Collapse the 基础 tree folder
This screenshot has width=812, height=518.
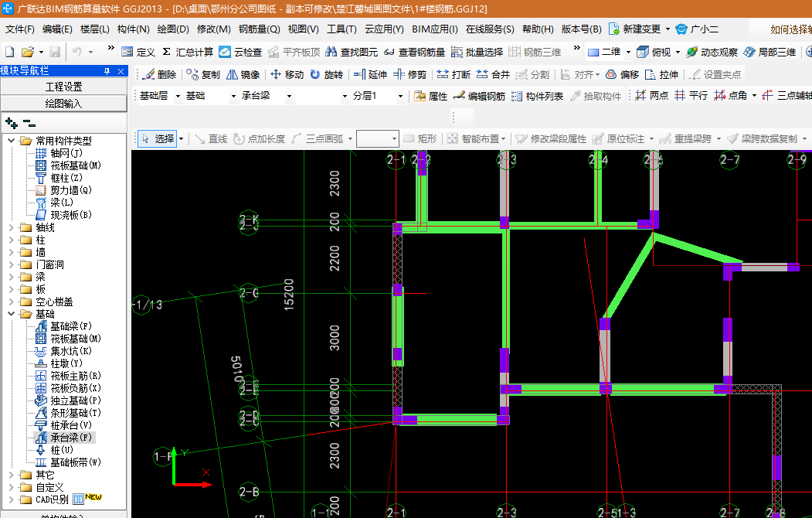point(12,314)
